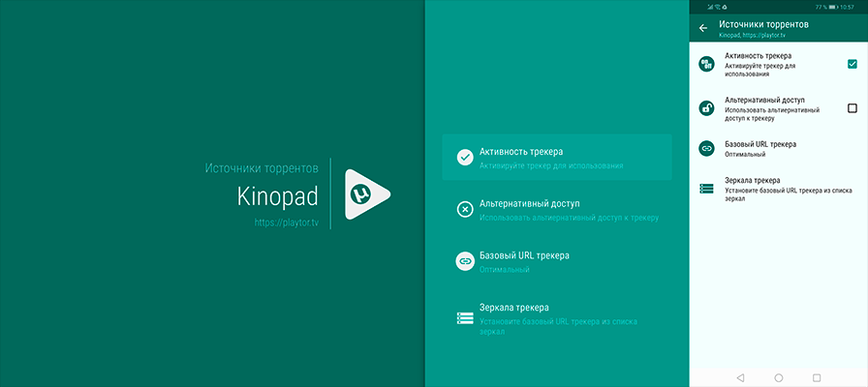The image size is (868, 387).
Task: Click the Kinopad title text
Action: pos(278,196)
